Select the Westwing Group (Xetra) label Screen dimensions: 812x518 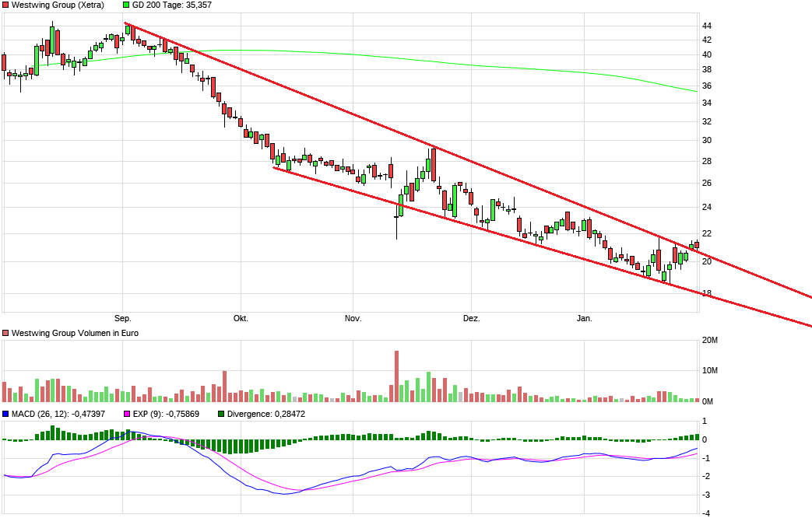click(58, 5)
